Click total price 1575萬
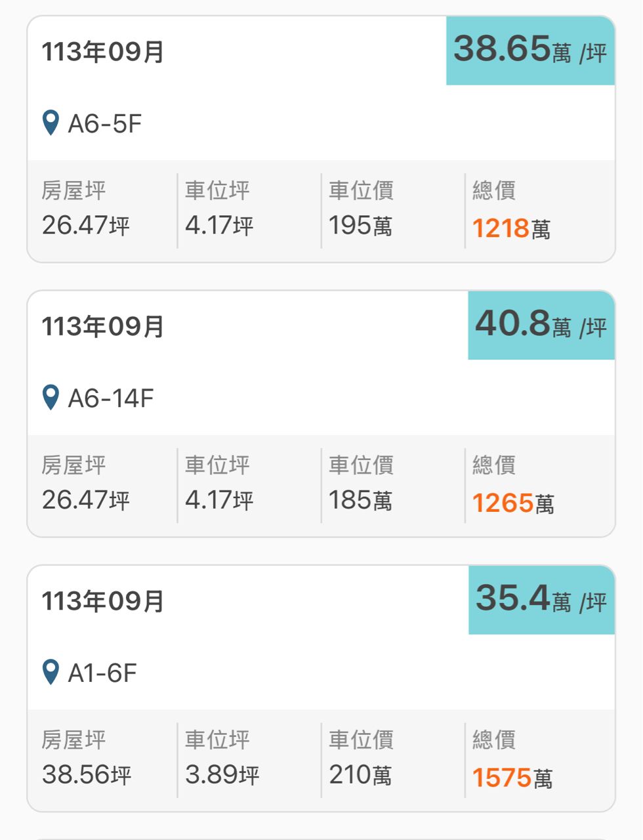Screen dimensions: 643x840 point(512,778)
